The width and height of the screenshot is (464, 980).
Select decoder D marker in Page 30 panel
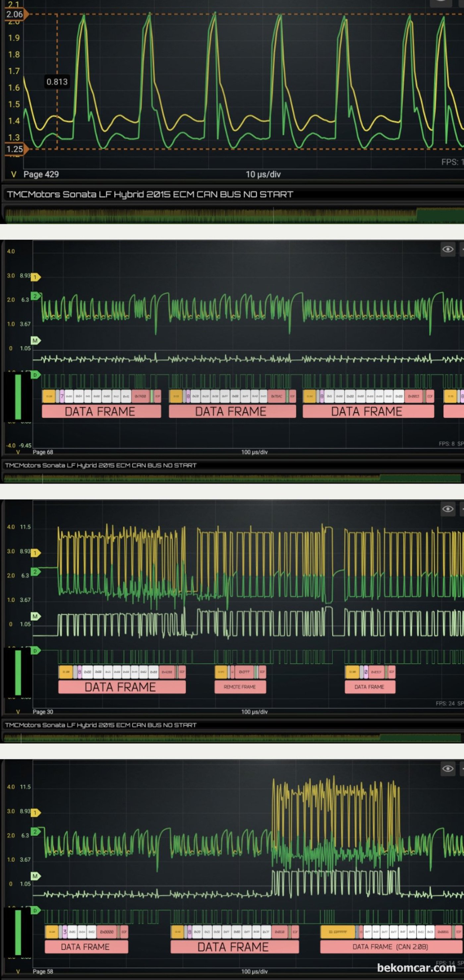[x=36, y=651]
